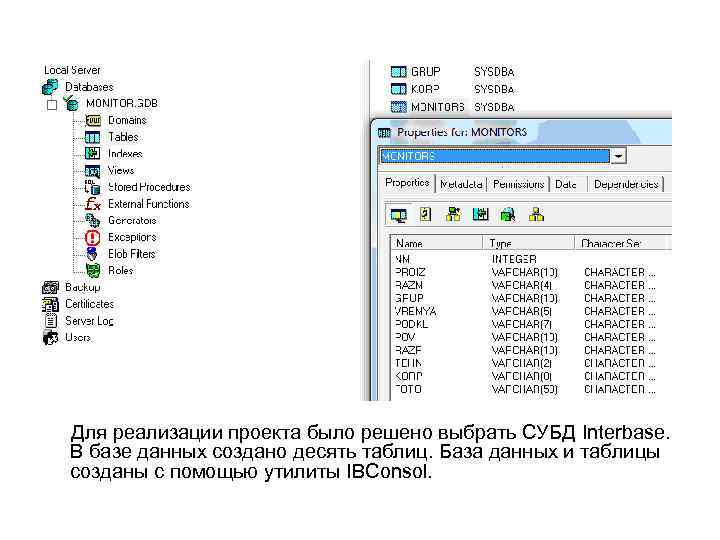The height and width of the screenshot is (540, 720).
Task: Open the Stored Procedures tree item
Action: click(149, 187)
